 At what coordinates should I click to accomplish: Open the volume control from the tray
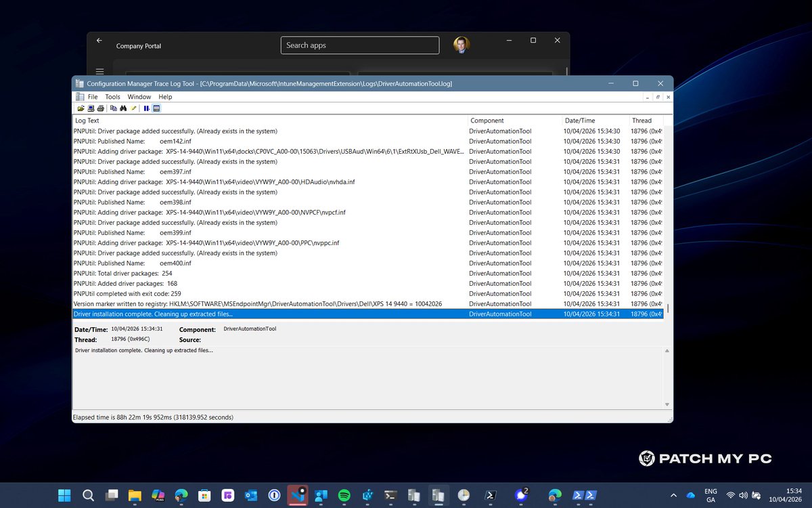coord(742,495)
